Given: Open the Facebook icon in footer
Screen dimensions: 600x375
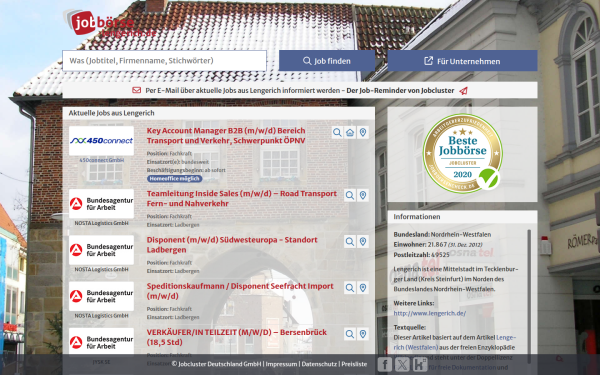Looking at the screenshot, I should (385, 364).
